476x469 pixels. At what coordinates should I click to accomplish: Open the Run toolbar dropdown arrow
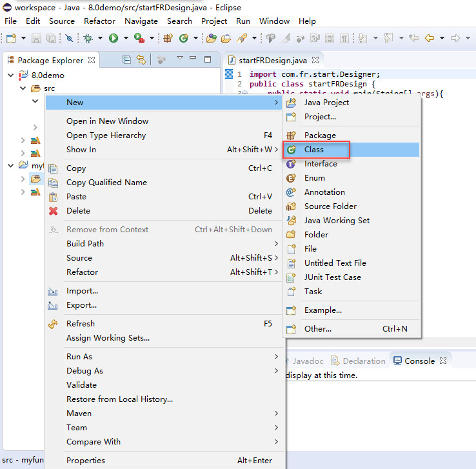[124, 39]
